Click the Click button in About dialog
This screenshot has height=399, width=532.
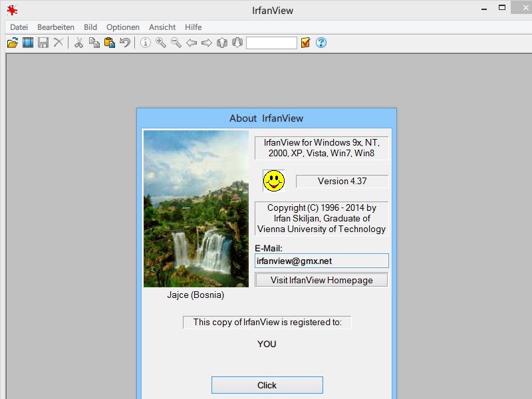(267, 385)
